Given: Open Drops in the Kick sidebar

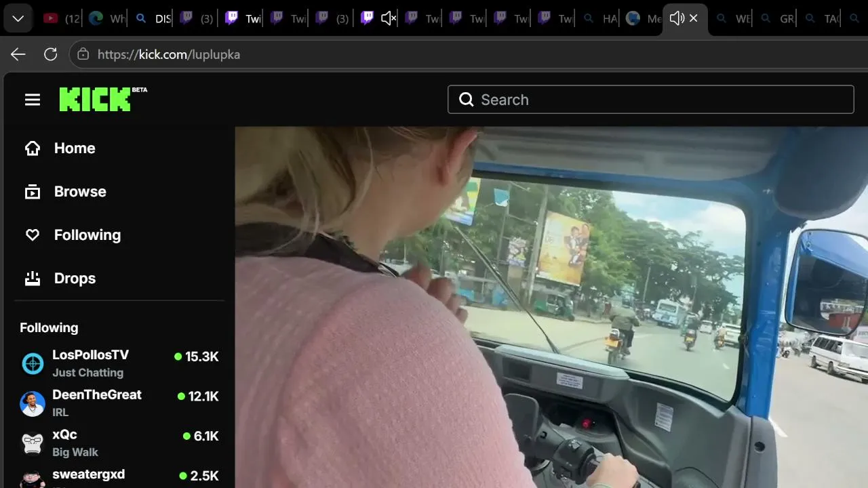Looking at the screenshot, I should click(x=60, y=279).
